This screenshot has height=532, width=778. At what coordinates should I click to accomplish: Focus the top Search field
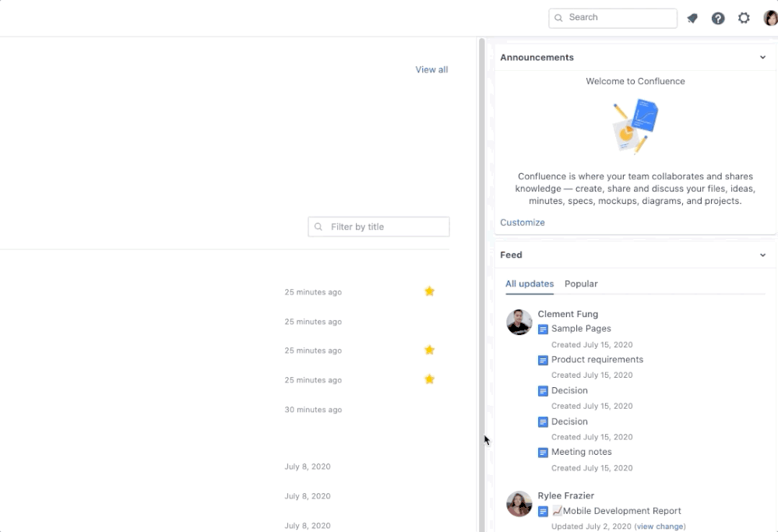pyautogui.click(x=613, y=18)
